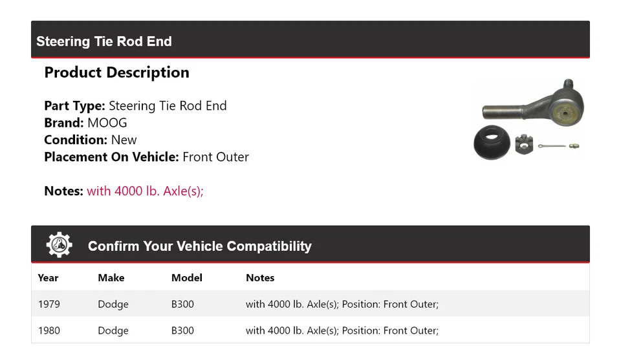Select the 1979 year cell
Viewport: 621px width, 364px height.
coord(49,304)
